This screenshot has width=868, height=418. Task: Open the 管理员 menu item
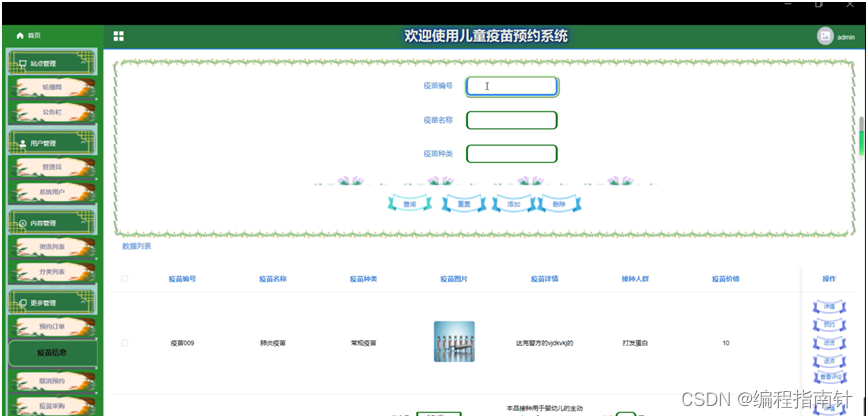52,167
